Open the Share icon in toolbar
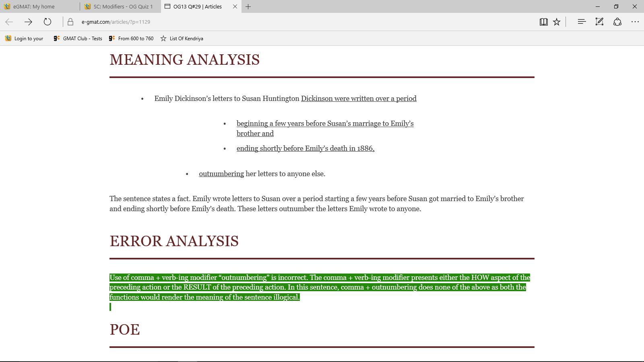This screenshot has width=644, height=362. [617, 22]
